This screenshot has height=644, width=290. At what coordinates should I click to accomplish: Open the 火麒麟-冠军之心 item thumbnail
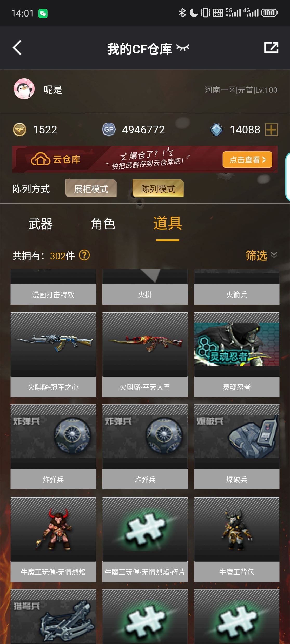53,344
